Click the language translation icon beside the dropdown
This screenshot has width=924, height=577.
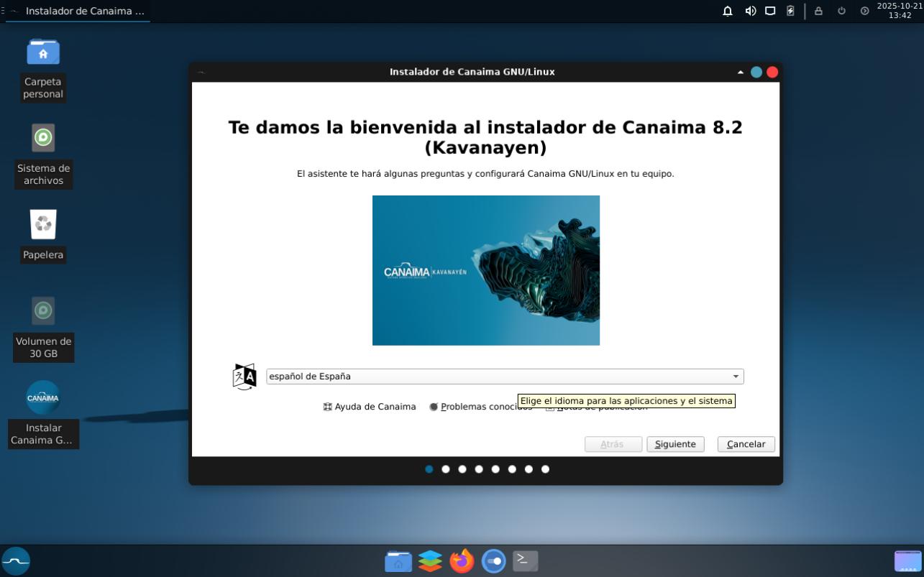click(x=244, y=377)
